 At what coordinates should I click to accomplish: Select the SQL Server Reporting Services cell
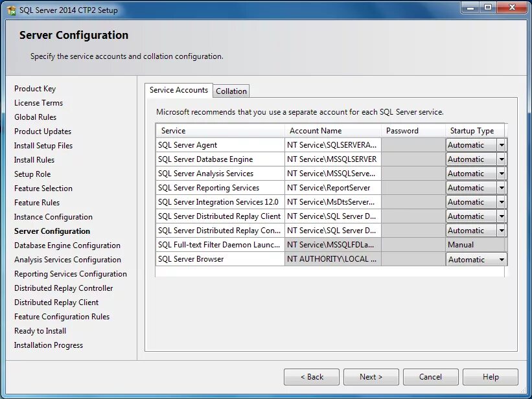coord(220,188)
